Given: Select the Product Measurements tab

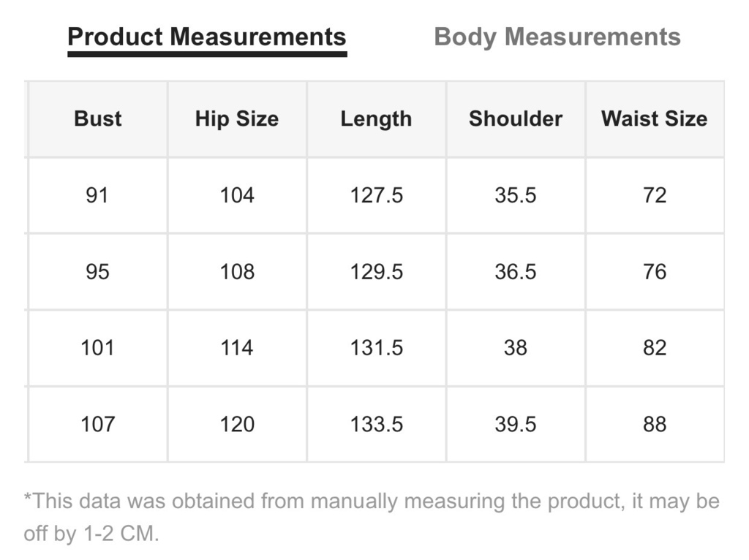Looking at the screenshot, I should (x=207, y=37).
